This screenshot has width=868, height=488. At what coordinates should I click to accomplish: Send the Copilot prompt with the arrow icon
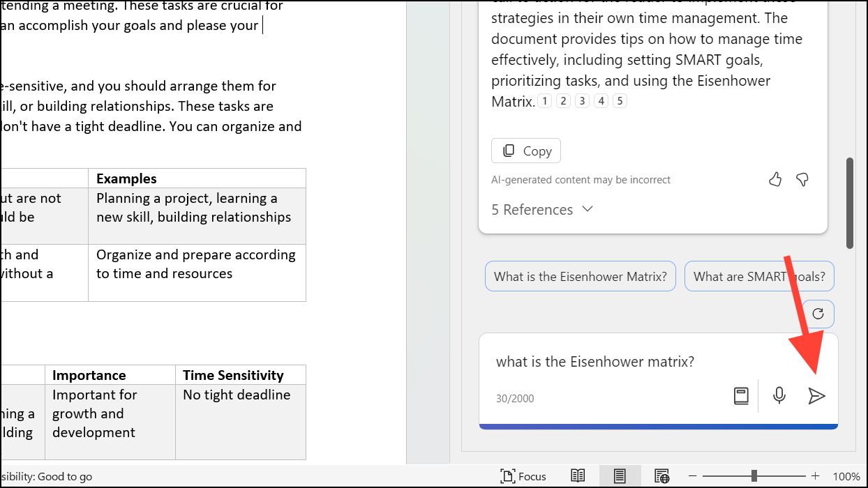[x=816, y=396]
